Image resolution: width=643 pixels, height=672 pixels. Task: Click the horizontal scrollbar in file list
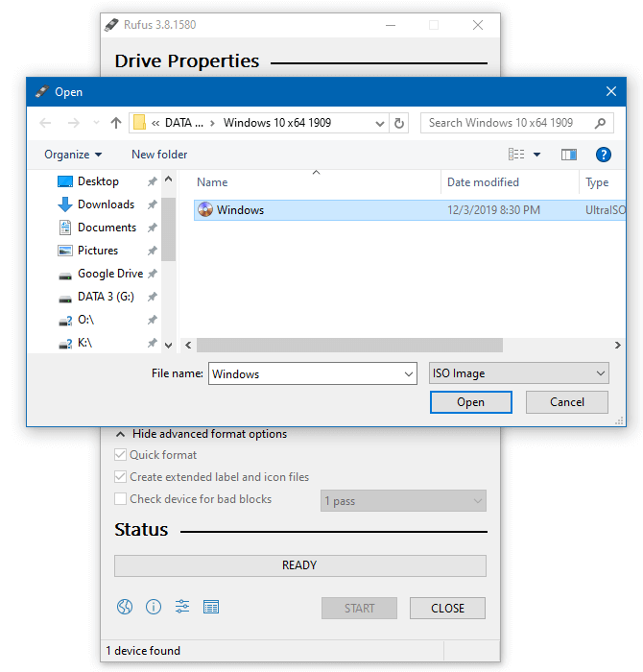click(x=350, y=345)
